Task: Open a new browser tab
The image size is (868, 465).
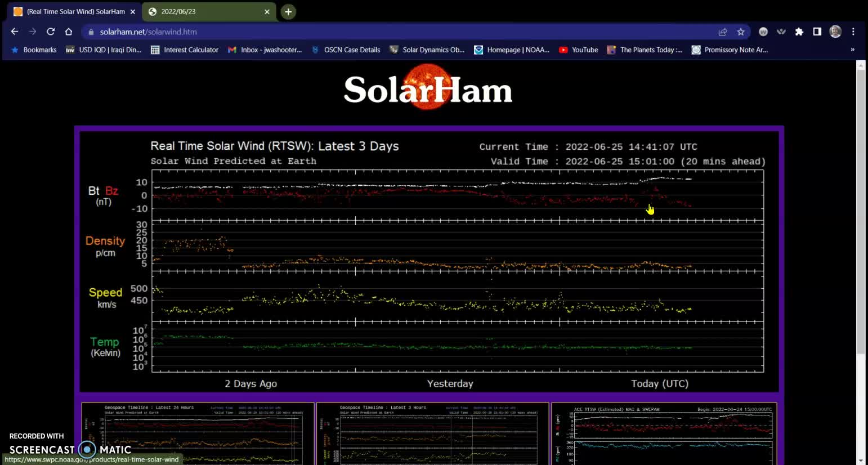Action: pyautogui.click(x=288, y=12)
